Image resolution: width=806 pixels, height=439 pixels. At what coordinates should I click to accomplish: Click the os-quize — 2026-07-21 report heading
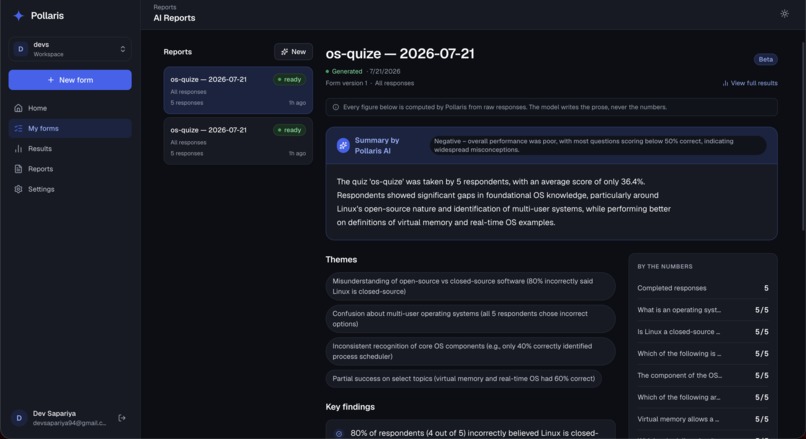coord(400,53)
